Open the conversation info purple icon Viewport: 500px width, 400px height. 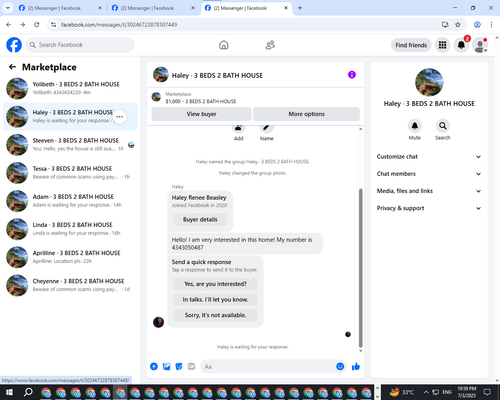coord(352,75)
